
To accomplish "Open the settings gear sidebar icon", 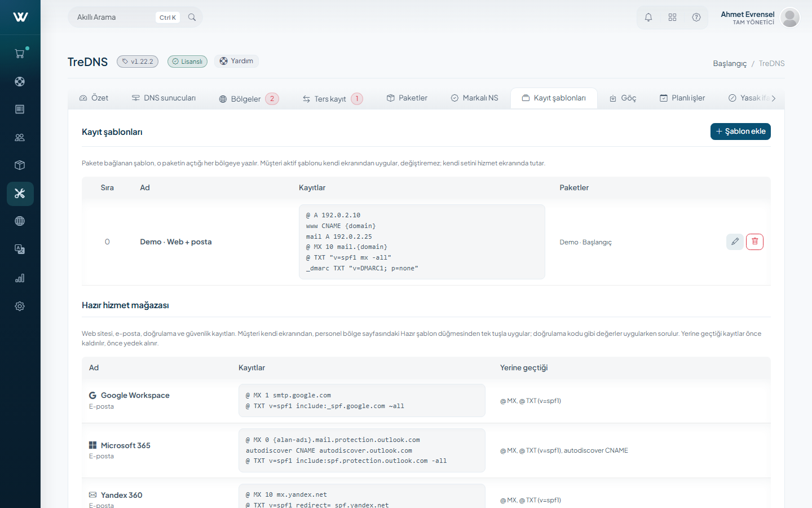I will (20, 306).
